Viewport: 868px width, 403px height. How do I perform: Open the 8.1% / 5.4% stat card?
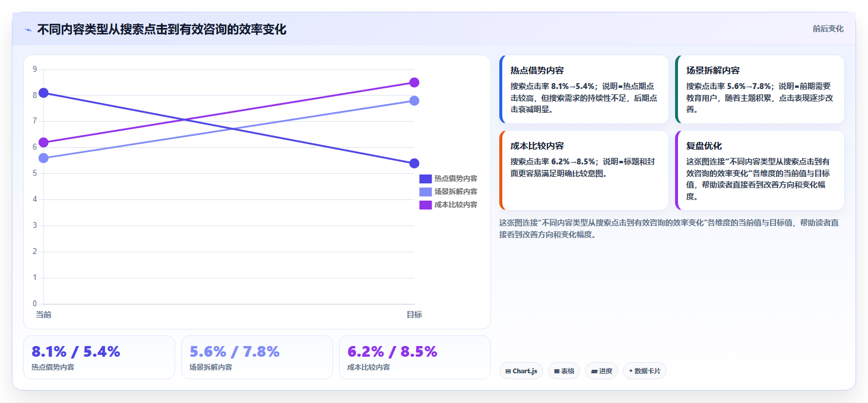coord(99,357)
